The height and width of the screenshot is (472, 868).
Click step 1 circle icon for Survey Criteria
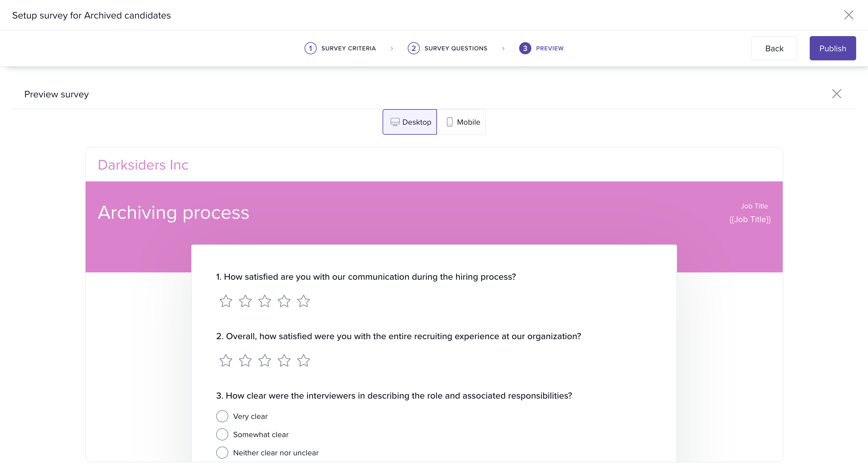coord(310,48)
